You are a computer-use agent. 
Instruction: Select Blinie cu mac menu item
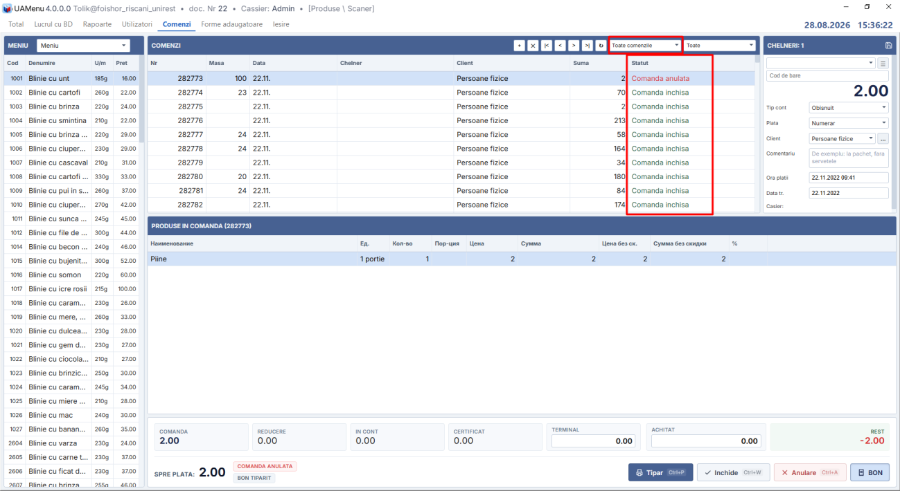pos(71,415)
